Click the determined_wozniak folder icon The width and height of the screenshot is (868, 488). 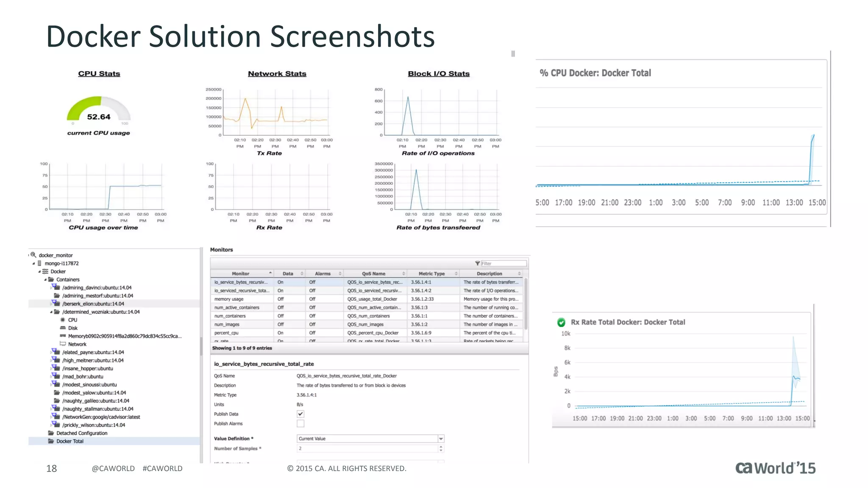click(57, 311)
